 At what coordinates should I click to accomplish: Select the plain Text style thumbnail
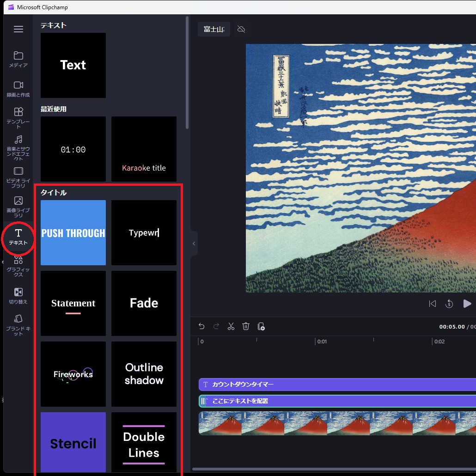(x=73, y=65)
